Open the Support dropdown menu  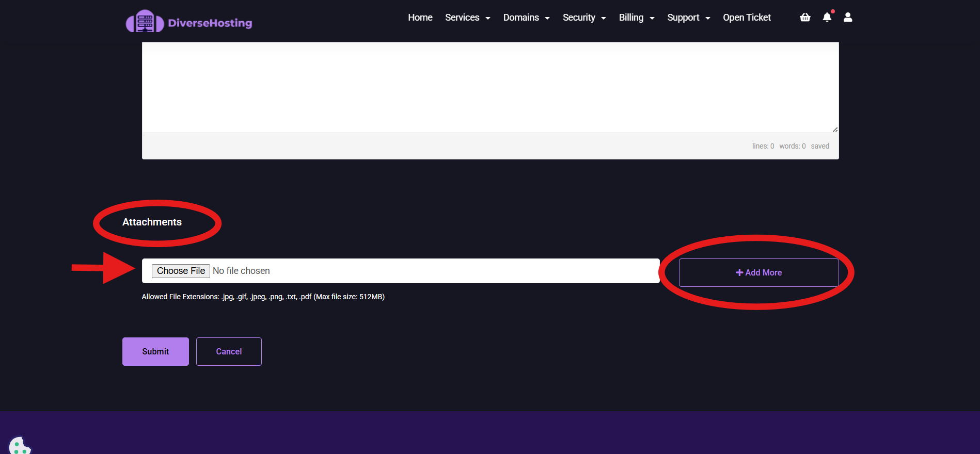pos(688,18)
